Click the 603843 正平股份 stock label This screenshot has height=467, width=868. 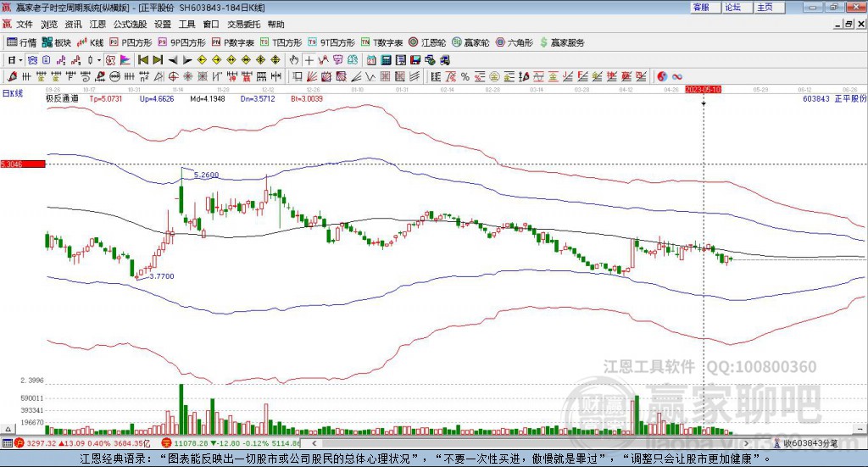834,98
